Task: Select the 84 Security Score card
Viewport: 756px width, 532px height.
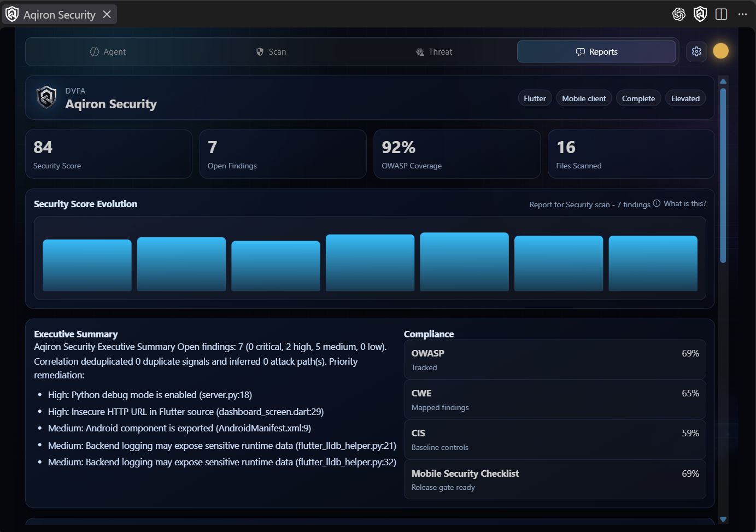Action: pos(109,154)
